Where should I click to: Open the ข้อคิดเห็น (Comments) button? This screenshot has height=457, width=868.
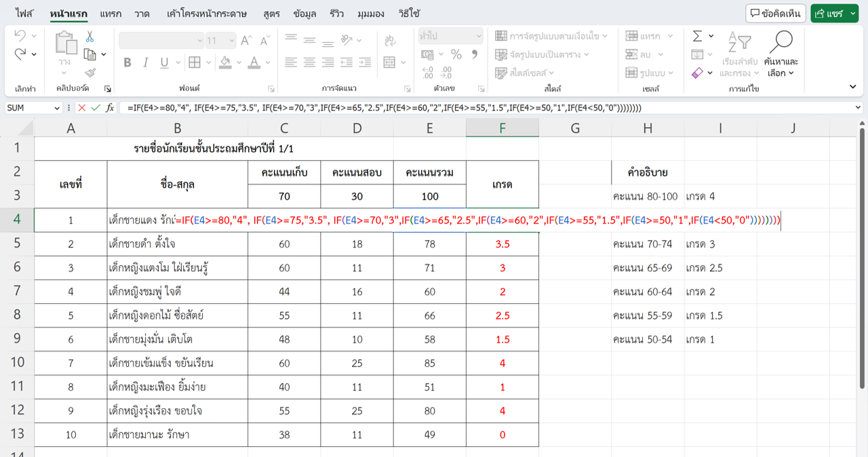776,14
